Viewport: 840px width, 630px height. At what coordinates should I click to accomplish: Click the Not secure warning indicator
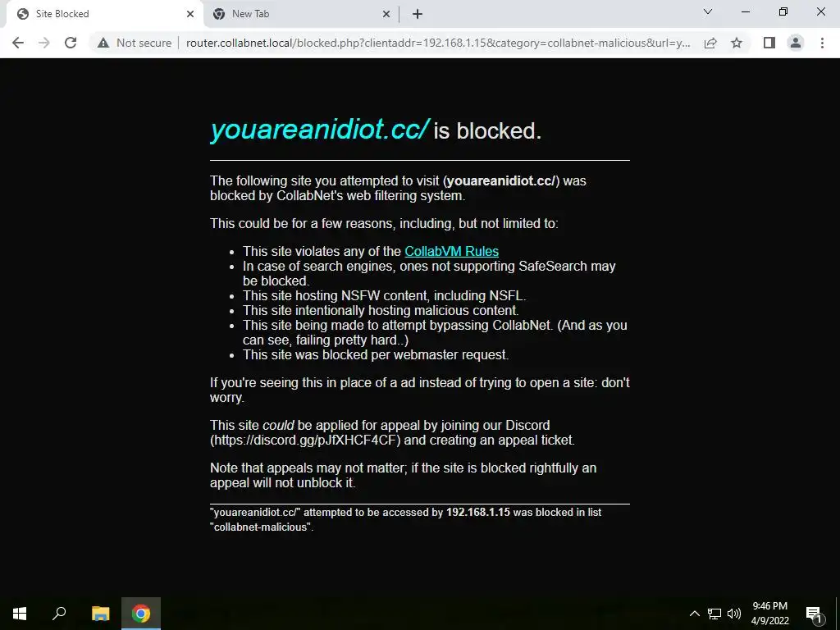click(x=135, y=43)
